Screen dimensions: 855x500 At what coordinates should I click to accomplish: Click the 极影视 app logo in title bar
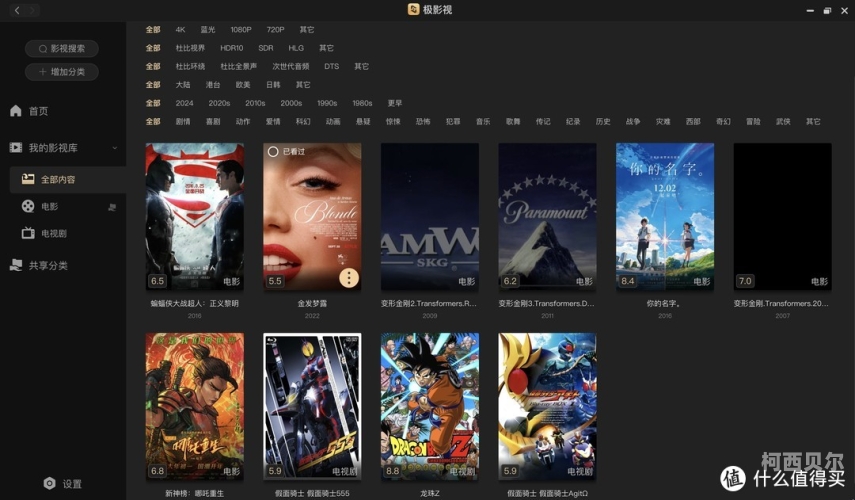tap(413, 9)
